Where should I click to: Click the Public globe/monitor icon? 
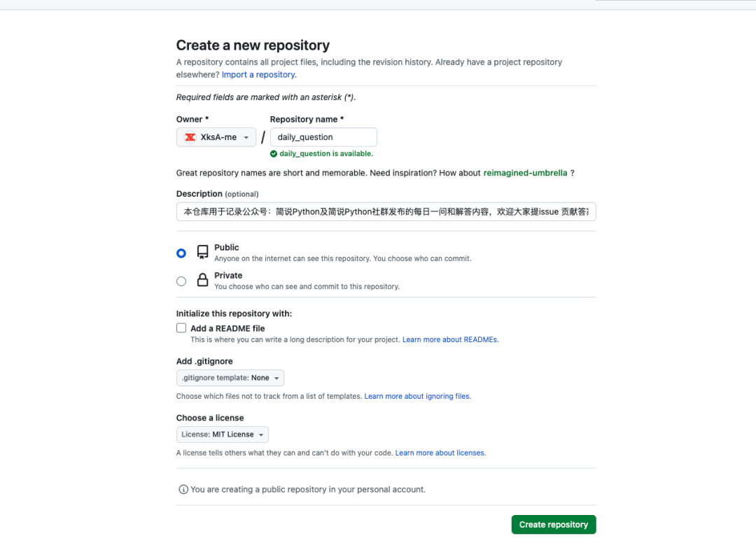click(202, 252)
